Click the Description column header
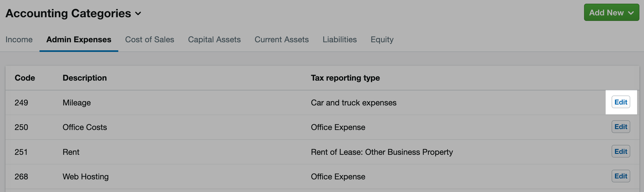Image resolution: width=644 pixels, height=192 pixels. click(85, 78)
